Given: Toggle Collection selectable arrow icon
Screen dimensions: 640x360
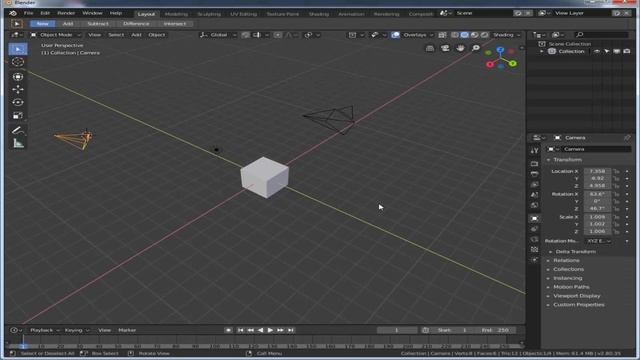Looking at the screenshot, I should pyautogui.click(x=607, y=51).
